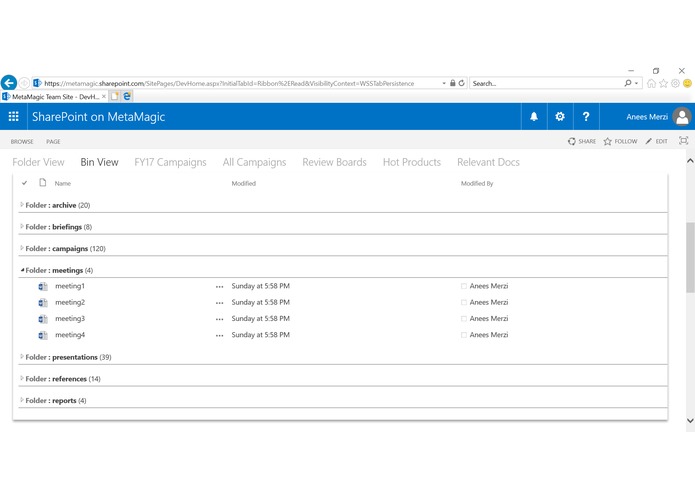Toggle focus on content icon
Viewport: 695px width, 494px height.
pyautogui.click(x=683, y=141)
